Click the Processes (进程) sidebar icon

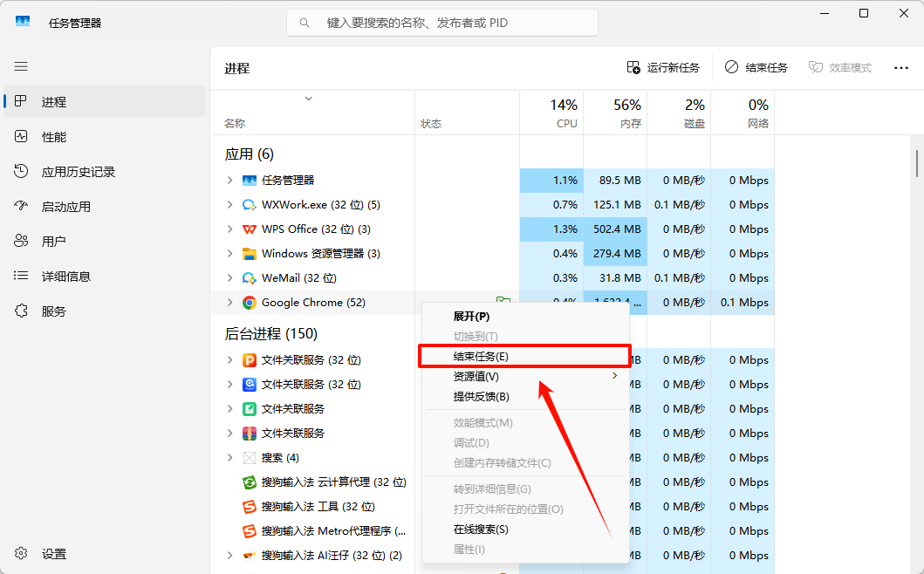point(21,101)
